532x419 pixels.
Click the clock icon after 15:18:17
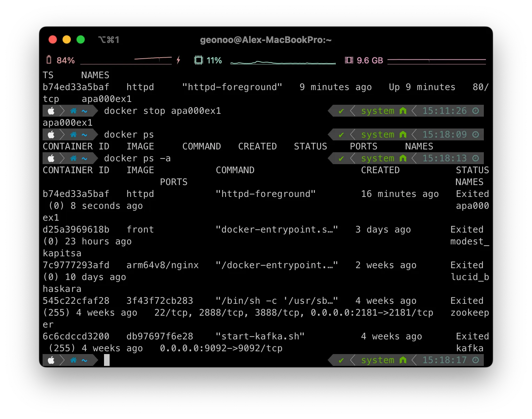tap(475, 360)
